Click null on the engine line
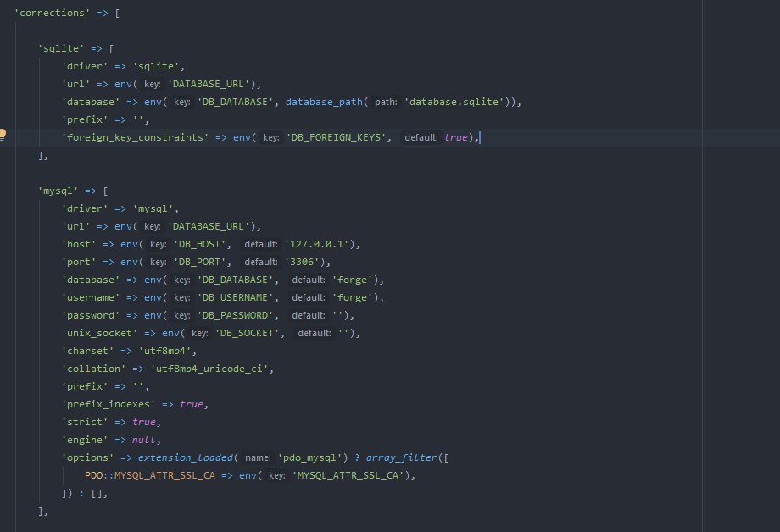The width and height of the screenshot is (780, 532). click(x=144, y=440)
